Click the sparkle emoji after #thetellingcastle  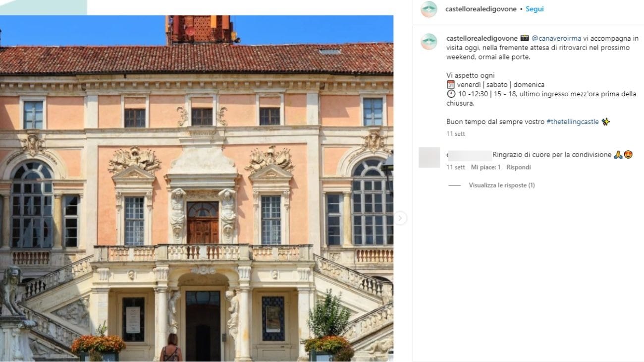605,121
